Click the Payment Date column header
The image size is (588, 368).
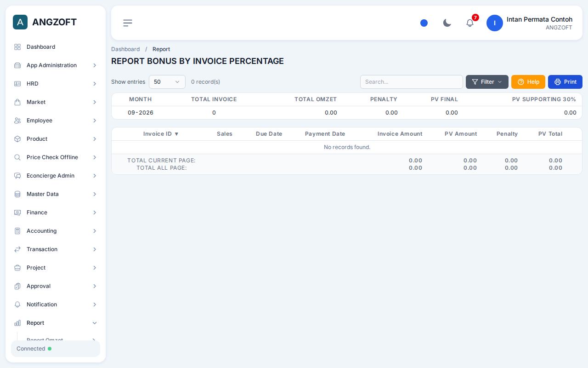tap(325, 134)
